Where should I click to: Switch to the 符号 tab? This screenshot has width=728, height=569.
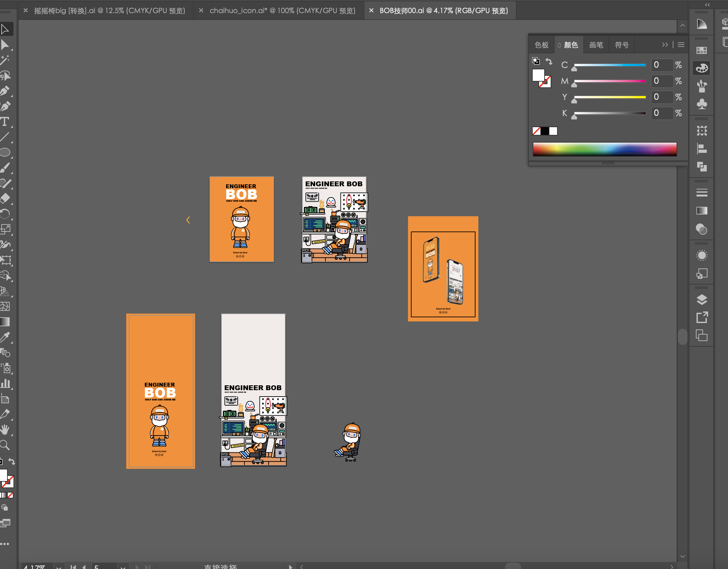click(x=622, y=45)
